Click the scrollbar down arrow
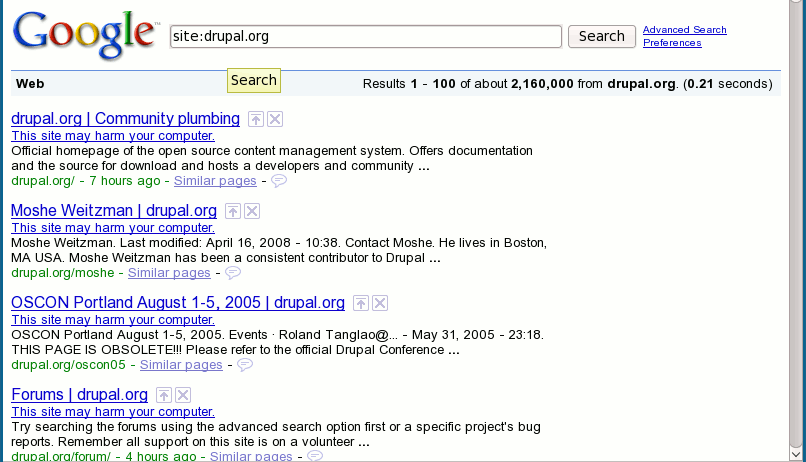Screen dimensions: 806x462 (x=796, y=454)
